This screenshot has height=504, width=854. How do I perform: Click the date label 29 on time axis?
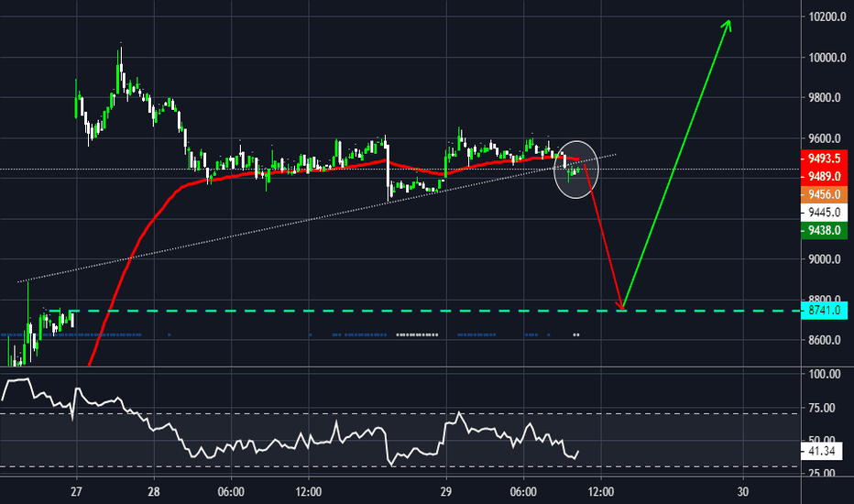point(446,491)
